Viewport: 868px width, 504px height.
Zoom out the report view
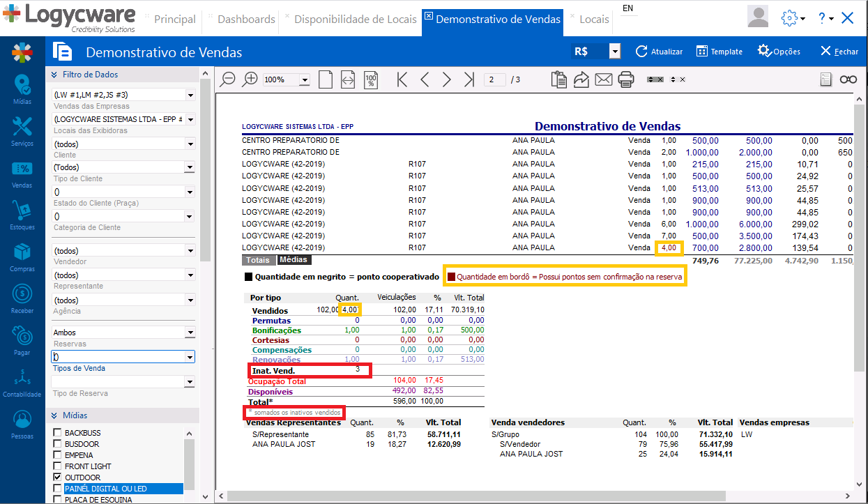click(227, 79)
